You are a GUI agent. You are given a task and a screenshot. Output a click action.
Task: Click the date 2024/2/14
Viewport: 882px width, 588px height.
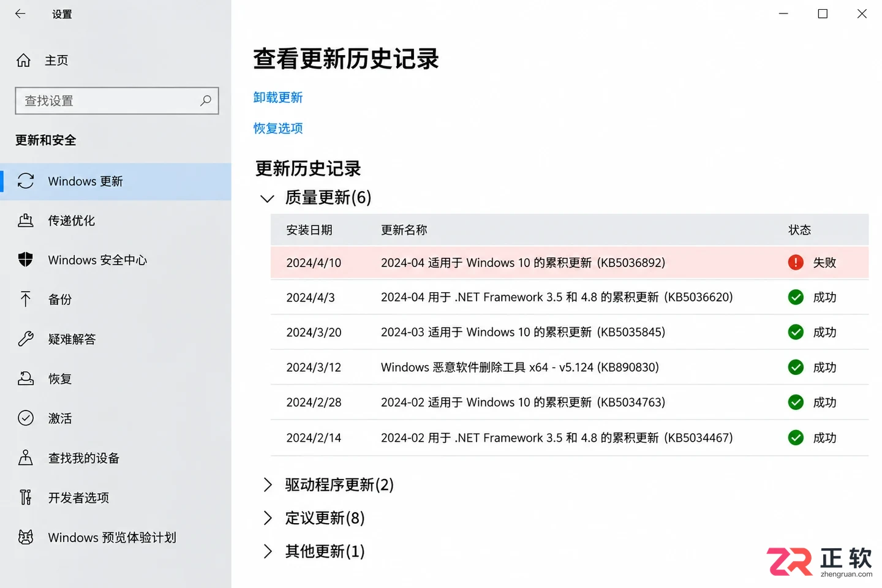tap(314, 437)
